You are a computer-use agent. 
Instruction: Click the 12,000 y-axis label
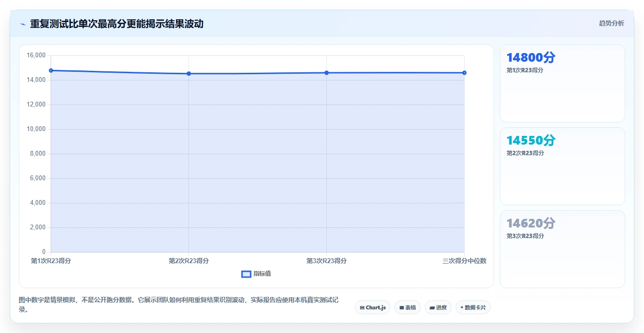[36, 105]
